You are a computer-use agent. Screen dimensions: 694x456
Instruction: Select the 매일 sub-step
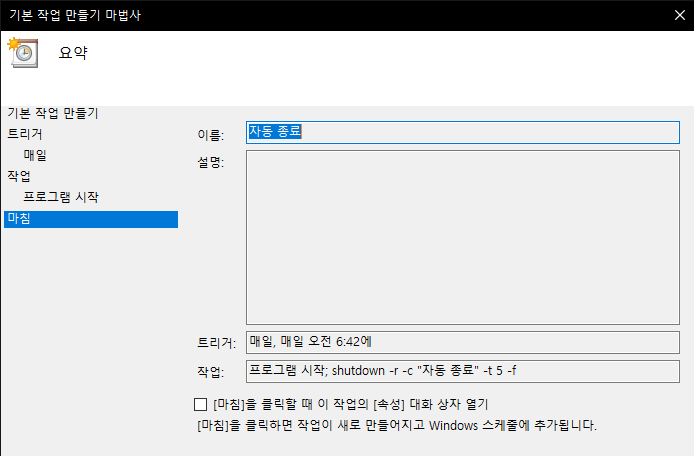pyautogui.click(x=35, y=155)
